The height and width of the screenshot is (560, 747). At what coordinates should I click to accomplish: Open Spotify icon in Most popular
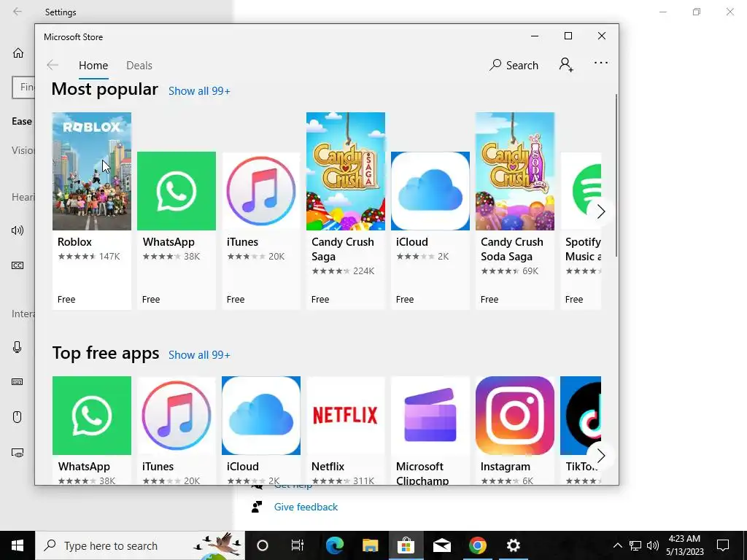(581, 191)
